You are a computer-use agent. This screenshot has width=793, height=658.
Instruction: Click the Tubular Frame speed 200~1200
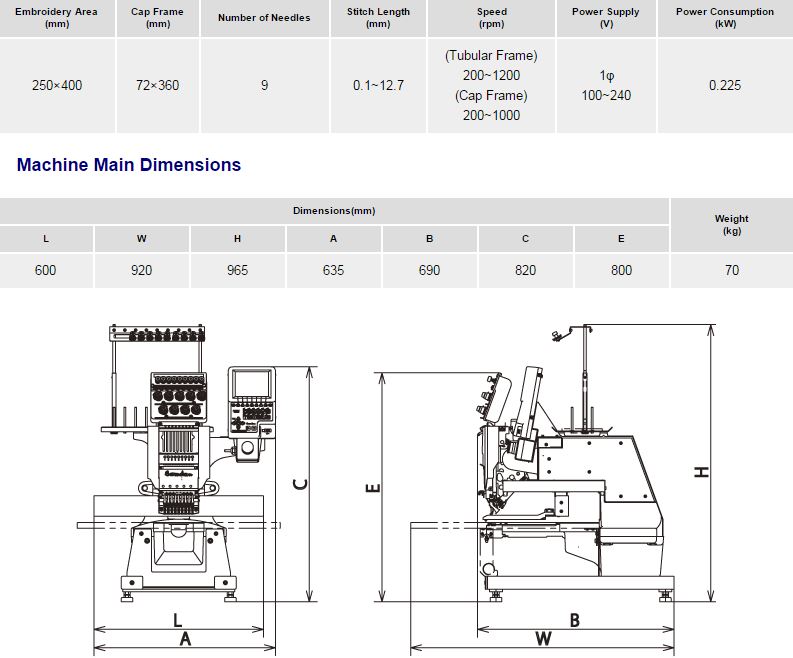[491, 75]
